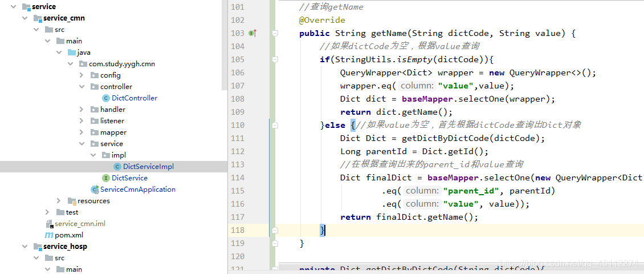Screen dimensions: 644x274
Task: Collapse the impl package
Action: point(93,155)
